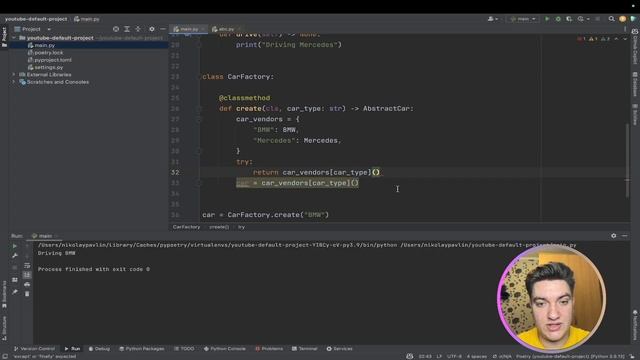
Task: Select the main tab in the Run panel
Action: [x=45, y=236]
